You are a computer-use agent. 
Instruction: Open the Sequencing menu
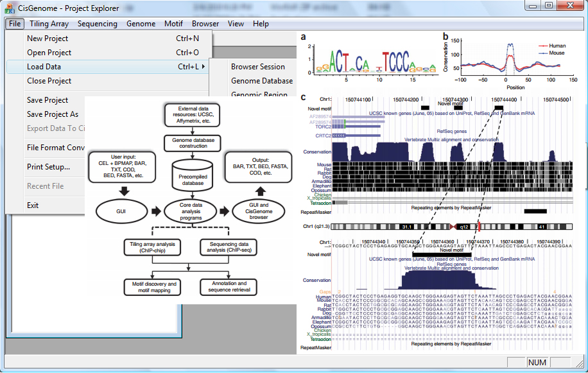(97, 23)
